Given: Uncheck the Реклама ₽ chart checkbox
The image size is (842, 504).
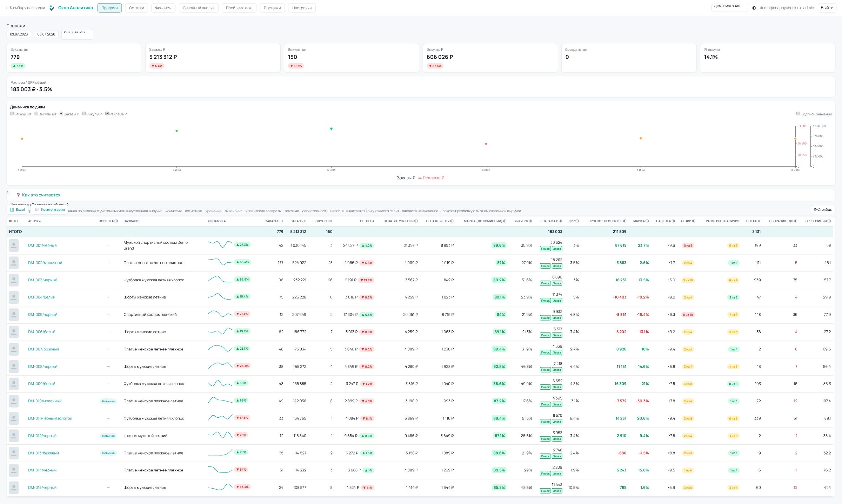Looking at the screenshot, I should pyautogui.click(x=107, y=114).
